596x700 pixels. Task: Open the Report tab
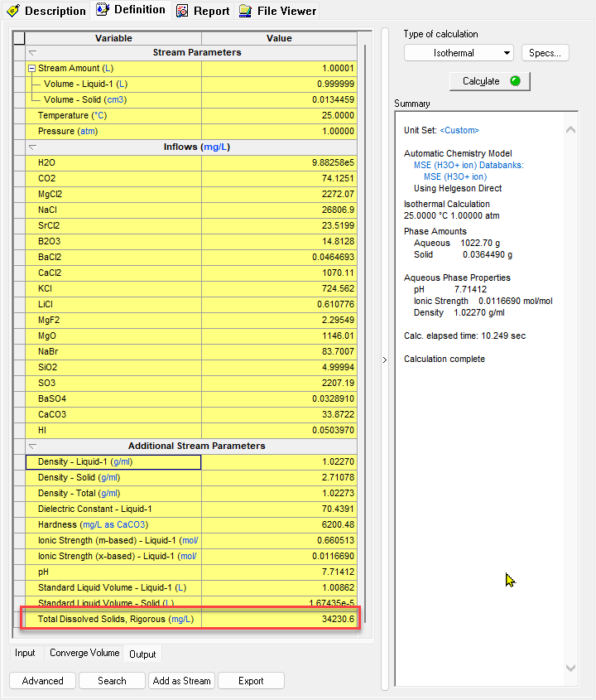[x=203, y=11]
